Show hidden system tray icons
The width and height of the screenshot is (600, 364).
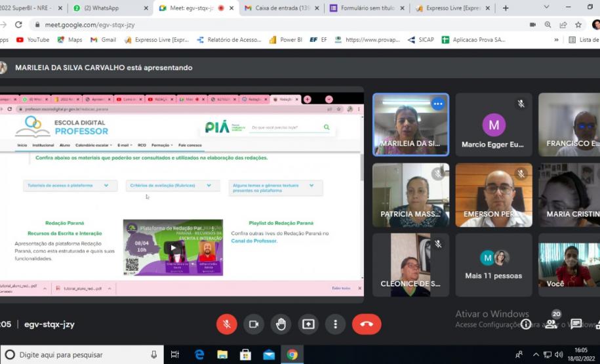(x=536, y=355)
